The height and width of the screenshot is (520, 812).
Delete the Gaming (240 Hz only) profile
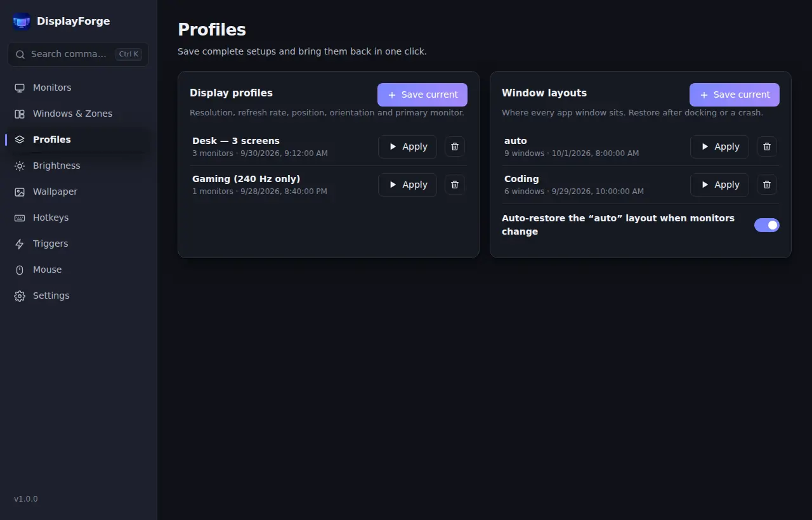(455, 185)
